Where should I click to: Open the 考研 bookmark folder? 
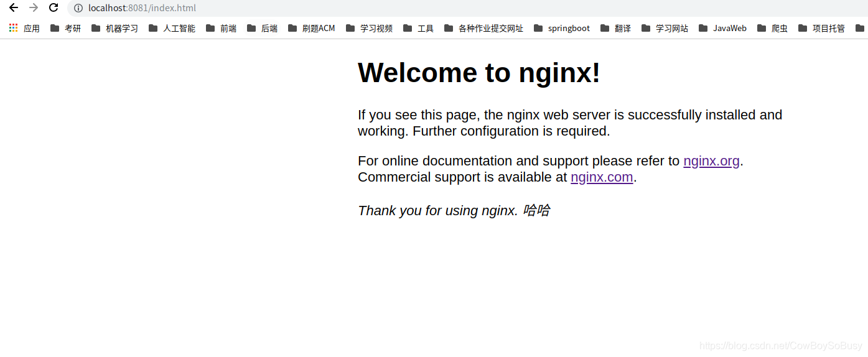[x=66, y=28]
